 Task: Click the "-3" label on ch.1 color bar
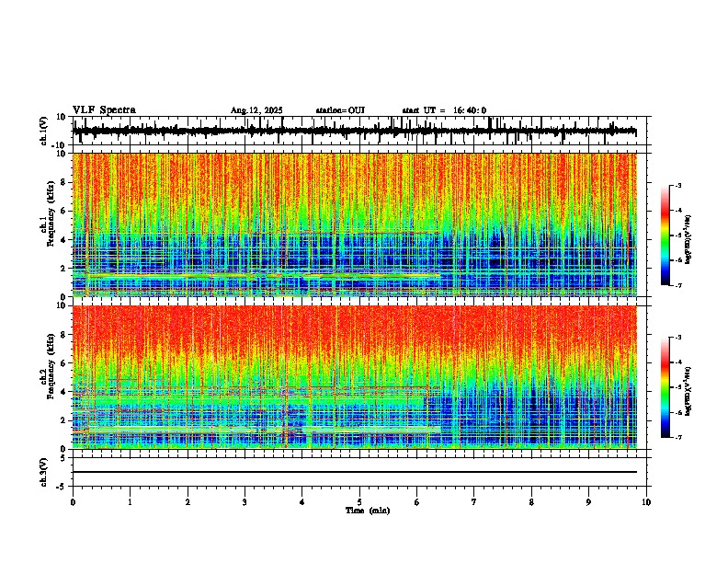point(677,185)
